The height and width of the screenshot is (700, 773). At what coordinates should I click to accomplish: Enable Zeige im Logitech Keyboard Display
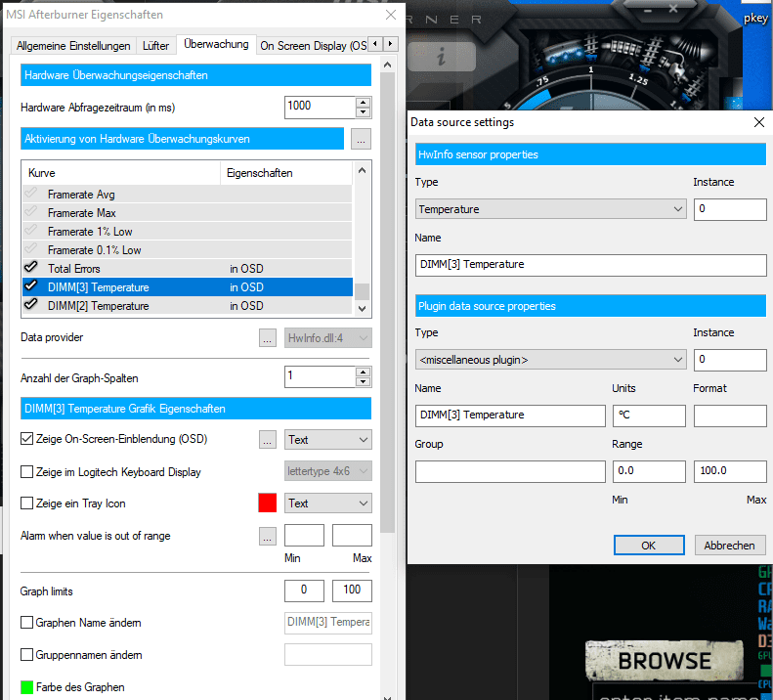tap(26, 472)
